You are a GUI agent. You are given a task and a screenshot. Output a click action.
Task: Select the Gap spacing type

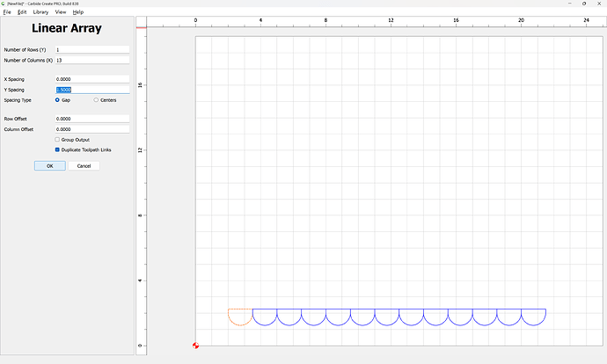(x=58, y=100)
